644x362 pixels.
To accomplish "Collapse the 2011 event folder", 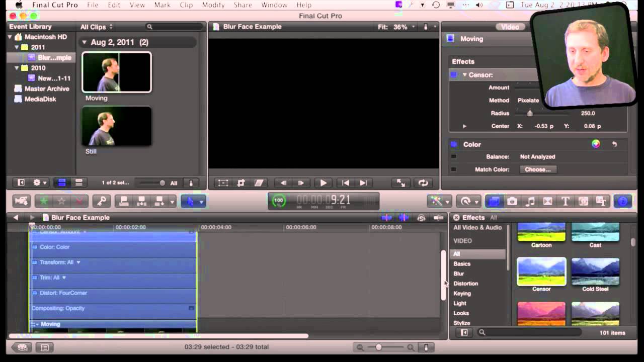I will [x=17, y=47].
